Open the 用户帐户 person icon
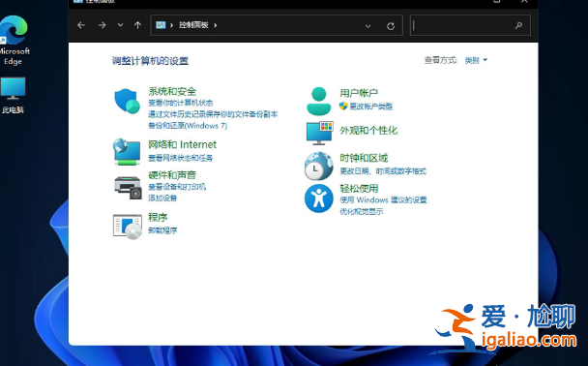Viewport: 588px width, 366px height. 319,101
